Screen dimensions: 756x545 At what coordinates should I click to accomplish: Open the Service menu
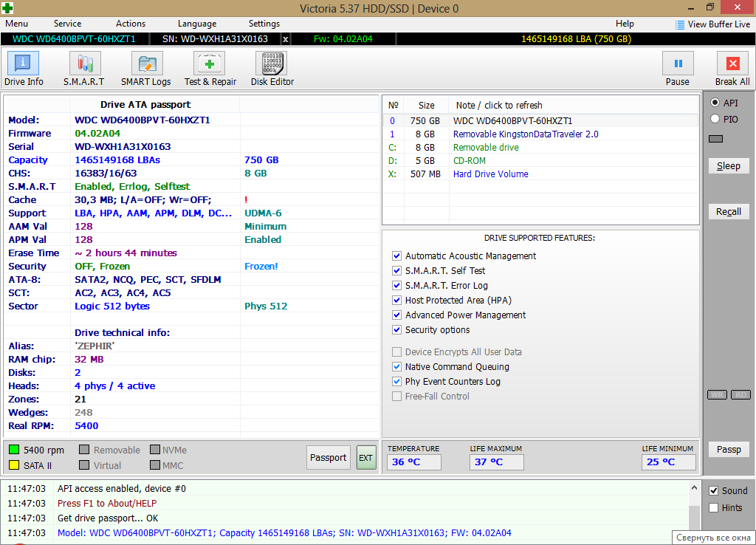[67, 24]
